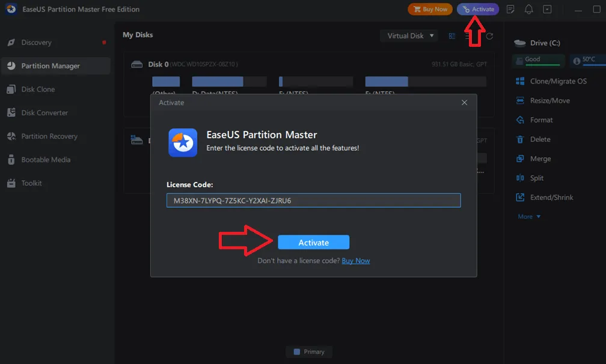This screenshot has height=364, width=606.
Task: Click the Merge icon
Action: [520, 159]
